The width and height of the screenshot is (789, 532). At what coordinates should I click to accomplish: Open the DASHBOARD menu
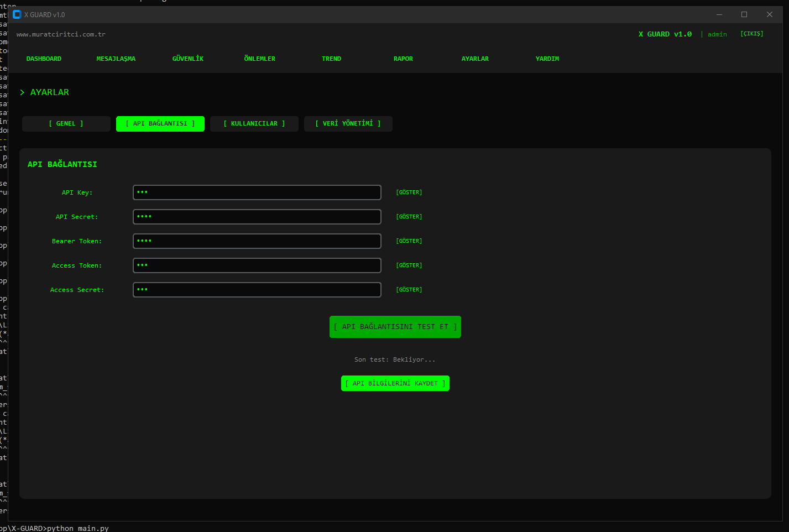pos(44,59)
